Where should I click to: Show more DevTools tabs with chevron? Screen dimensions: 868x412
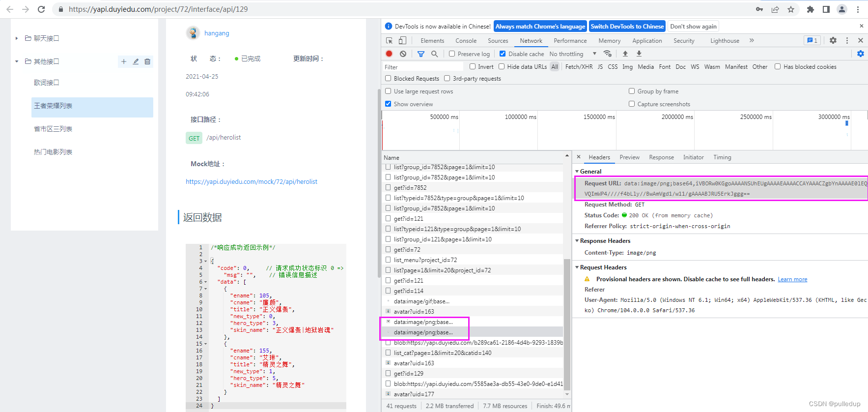click(x=752, y=41)
